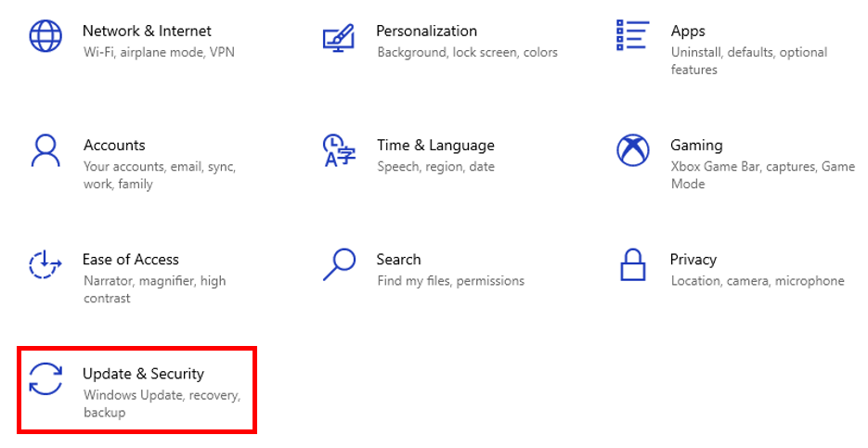Click the Time & Language clock icon

[x=339, y=150]
